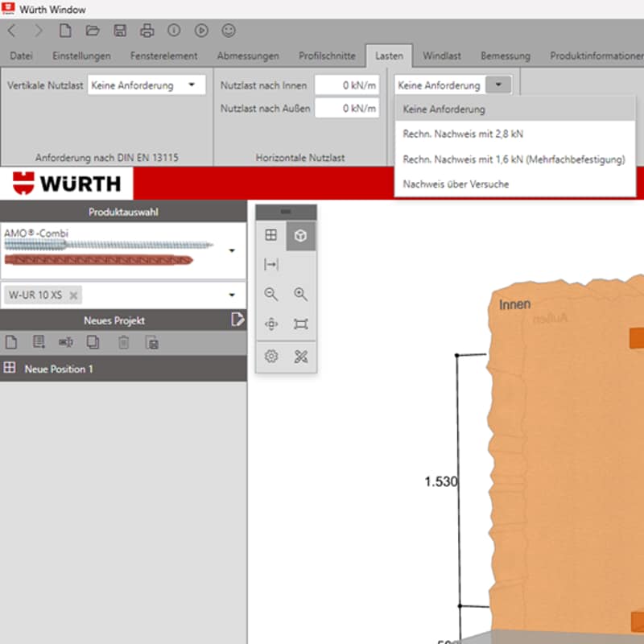Open the Windlast tab

[x=442, y=56]
